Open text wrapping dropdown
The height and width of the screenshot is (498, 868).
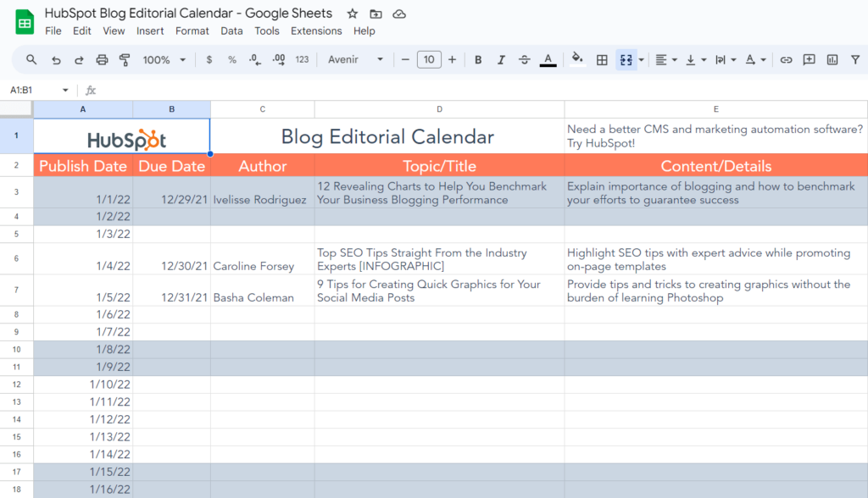click(x=726, y=60)
